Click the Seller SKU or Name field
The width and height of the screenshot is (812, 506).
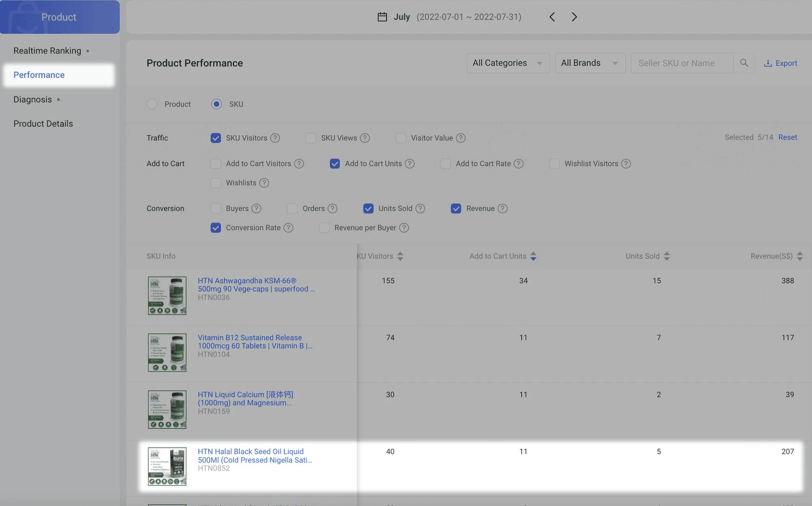[x=682, y=63]
